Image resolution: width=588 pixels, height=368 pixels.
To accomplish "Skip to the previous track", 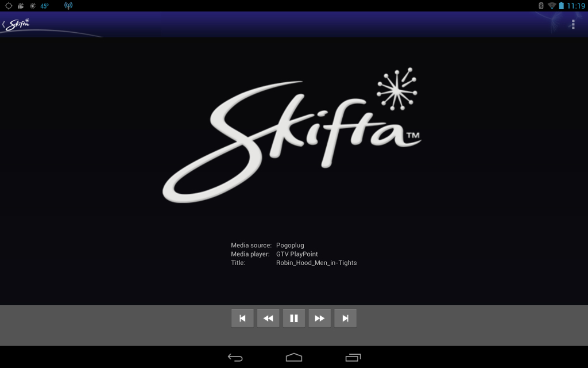I will pos(242,318).
